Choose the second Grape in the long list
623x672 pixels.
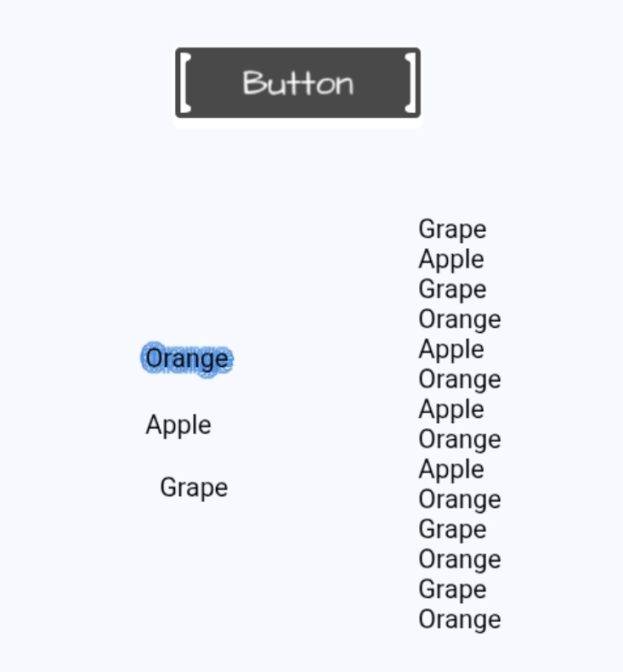452,290
